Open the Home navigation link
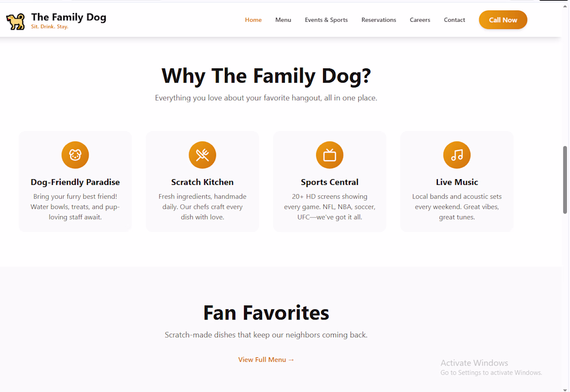The height and width of the screenshot is (392, 570). 253,20
